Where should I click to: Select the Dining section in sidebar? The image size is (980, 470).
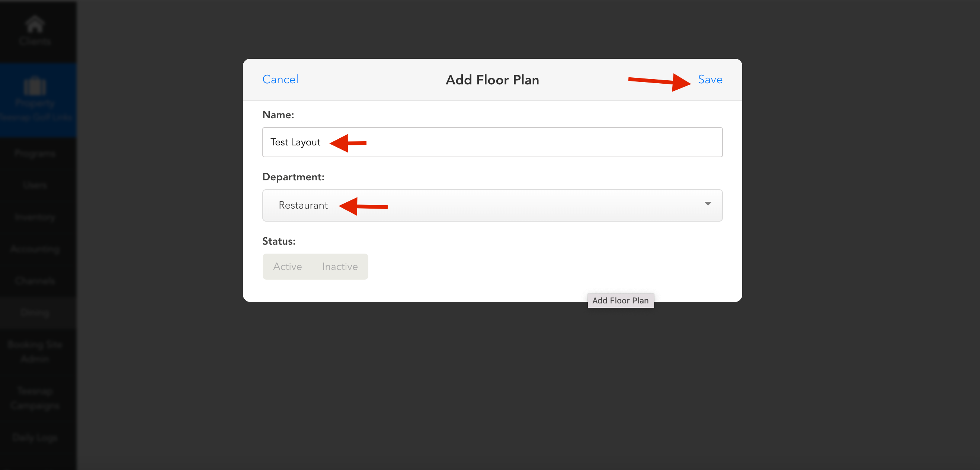pos(35,313)
